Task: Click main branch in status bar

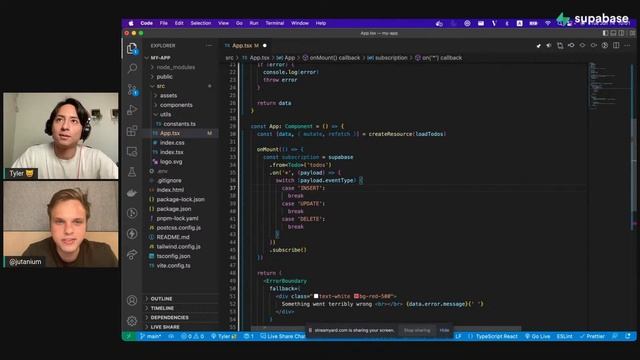Action: 151,336
